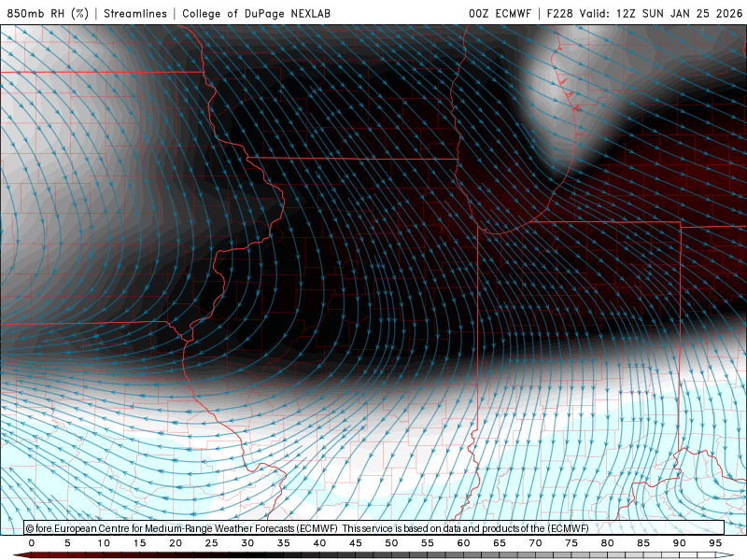Click the "85" colorbar scale label
Viewport: 747px width, 560px height.
click(x=643, y=543)
